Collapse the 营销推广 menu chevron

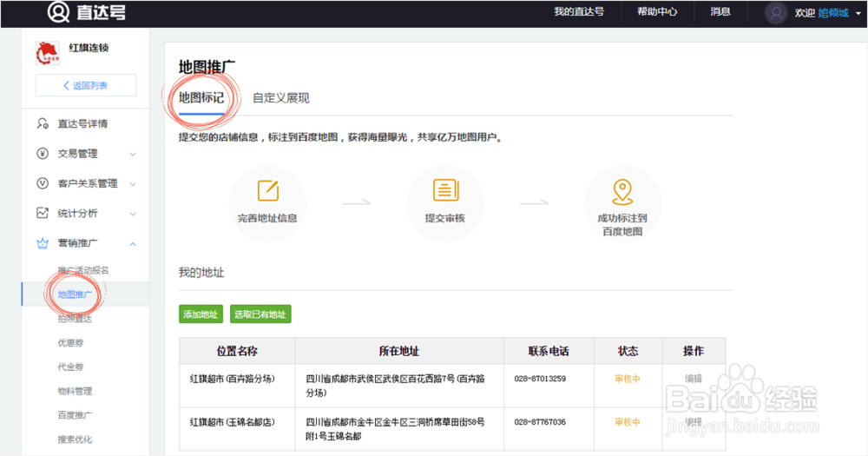click(133, 244)
